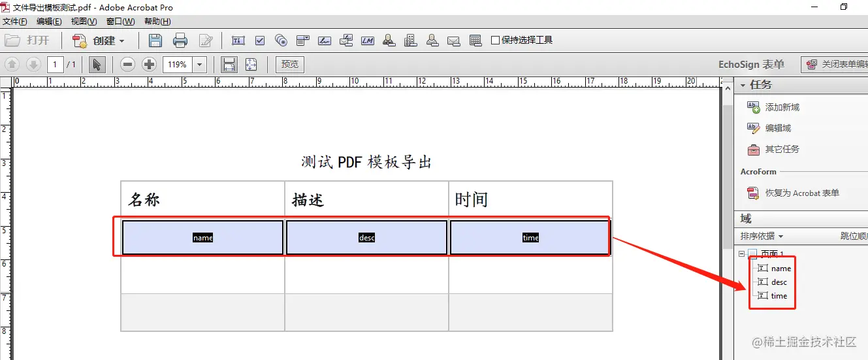The height and width of the screenshot is (360, 868).
Task: Click the Print icon in toolbar
Action: point(180,41)
